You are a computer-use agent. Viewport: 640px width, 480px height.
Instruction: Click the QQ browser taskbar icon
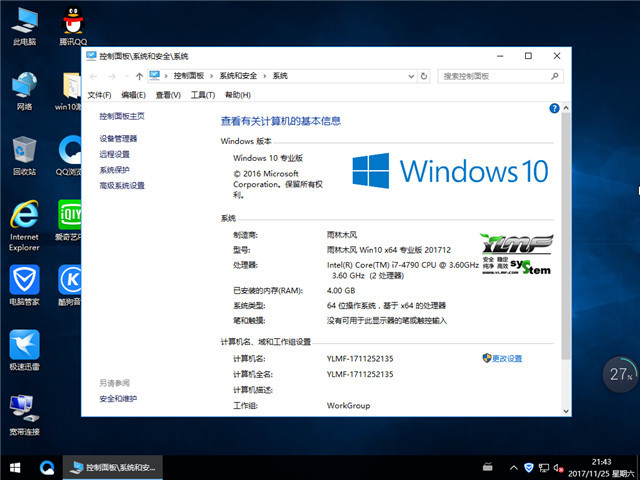tap(47, 468)
